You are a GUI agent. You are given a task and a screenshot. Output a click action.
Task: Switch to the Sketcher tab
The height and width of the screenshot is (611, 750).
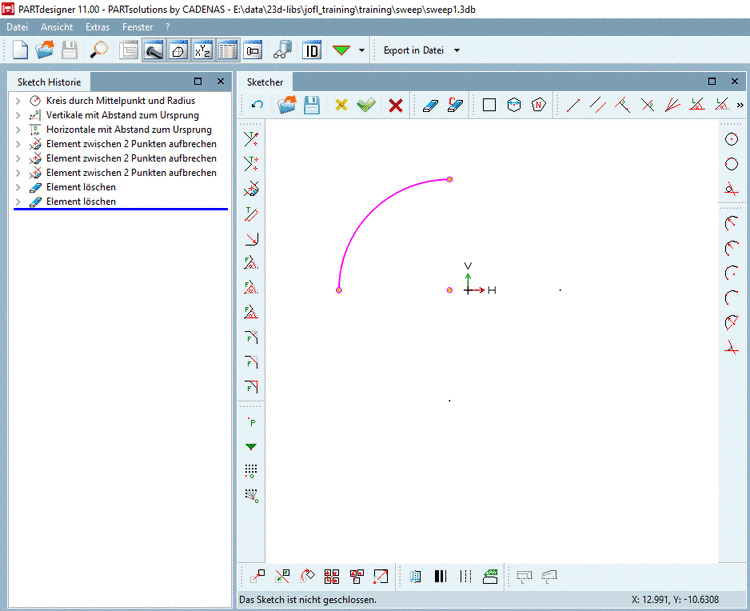265,82
